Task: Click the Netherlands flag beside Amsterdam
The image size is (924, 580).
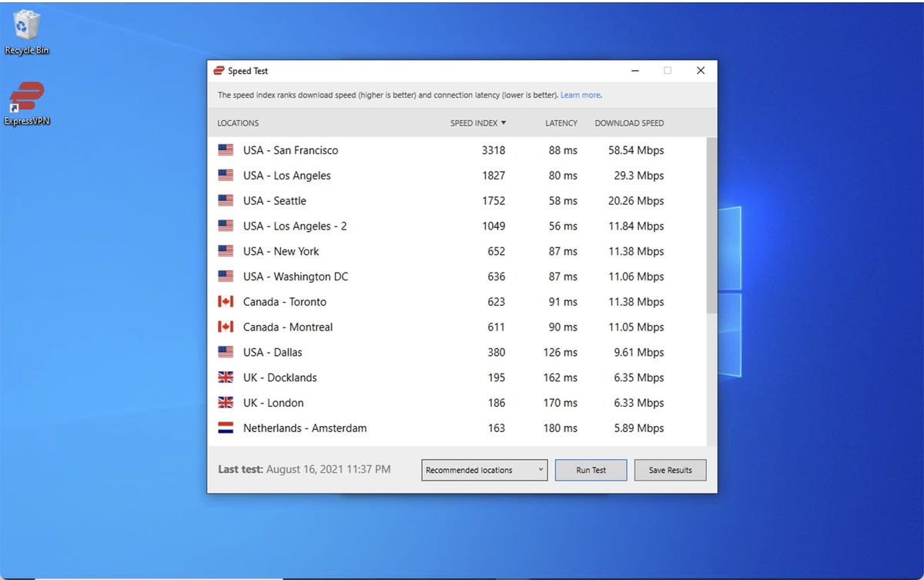Action: (226, 428)
